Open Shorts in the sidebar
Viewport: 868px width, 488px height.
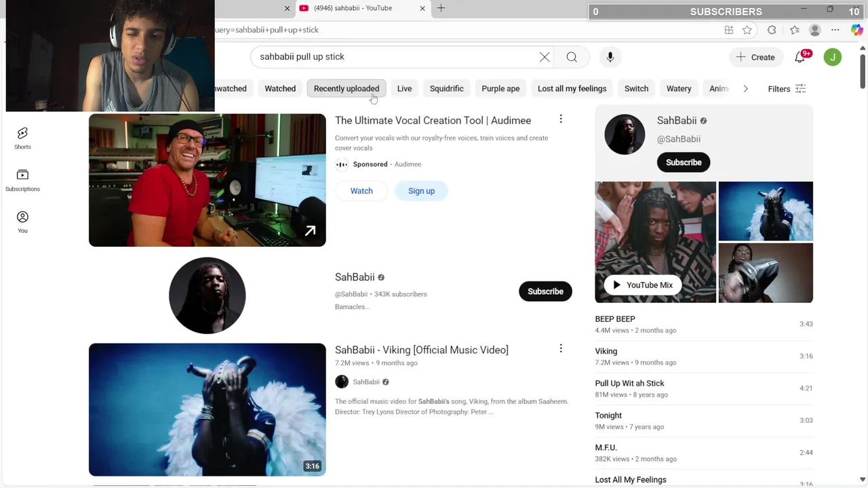[22, 138]
